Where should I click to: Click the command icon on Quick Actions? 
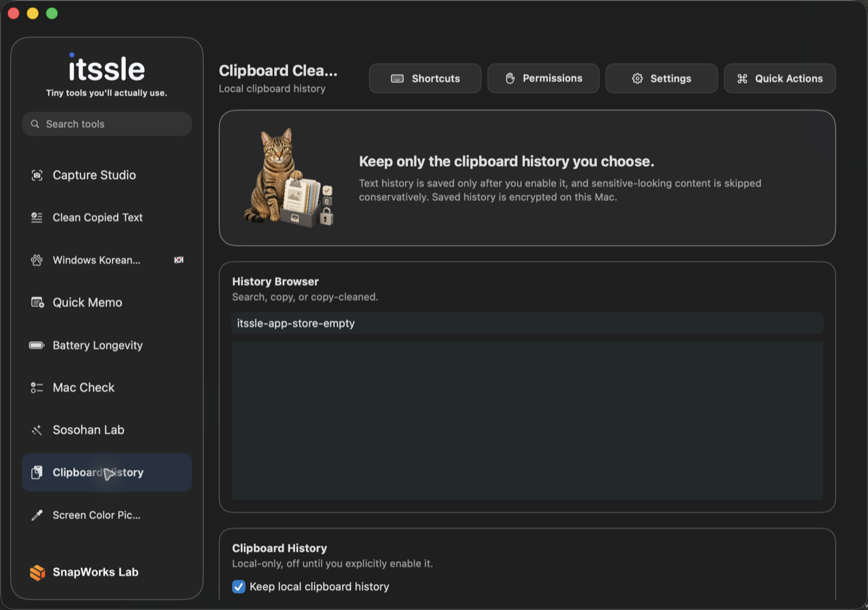(742, 79)
